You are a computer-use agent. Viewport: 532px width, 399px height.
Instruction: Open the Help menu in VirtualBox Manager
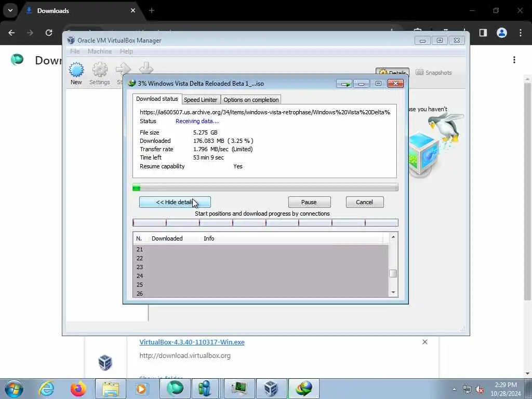click(126, 51)
